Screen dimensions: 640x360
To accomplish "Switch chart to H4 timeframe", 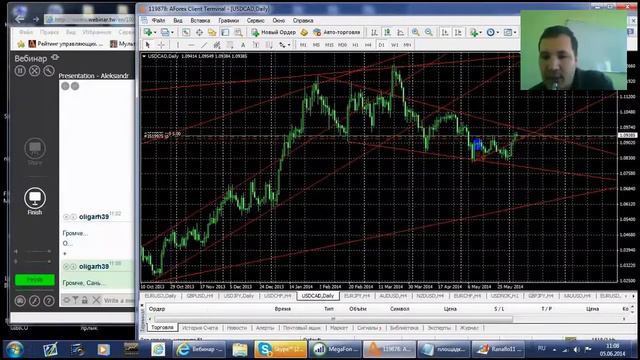I will point(368,45).
